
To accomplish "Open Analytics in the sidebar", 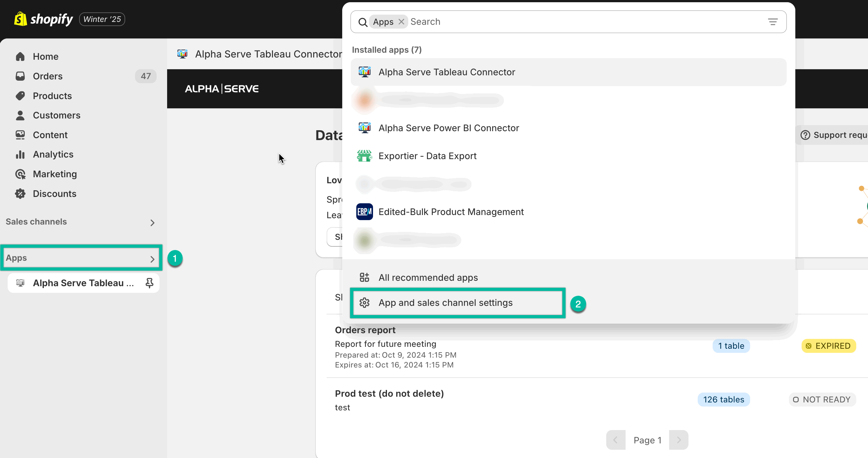I will point(53,154).
